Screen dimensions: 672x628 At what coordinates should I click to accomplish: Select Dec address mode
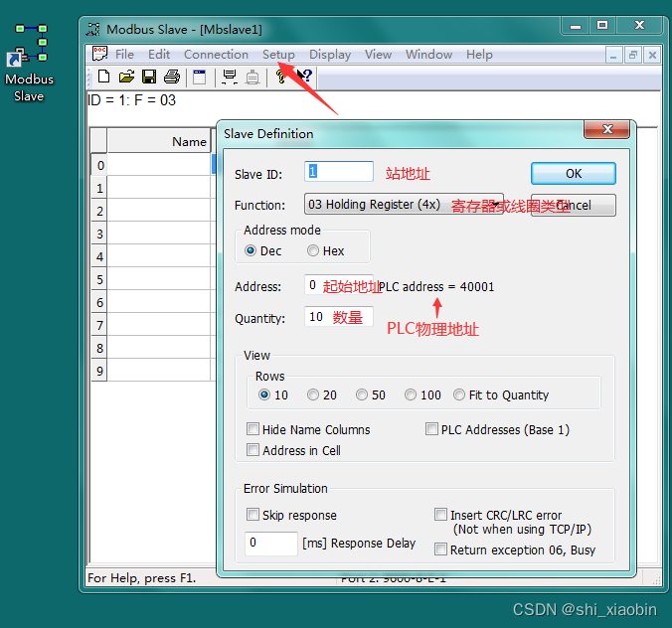point(262,250)
